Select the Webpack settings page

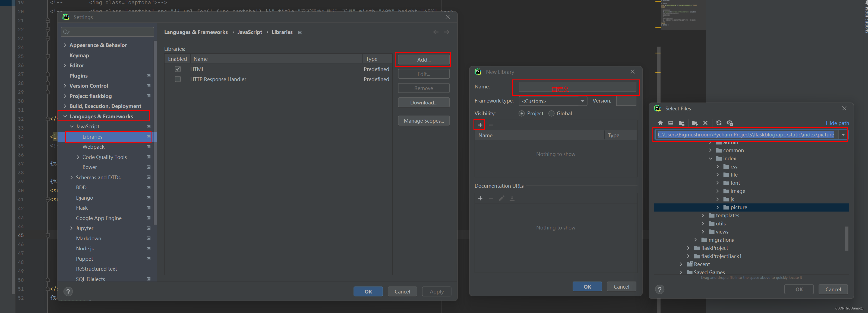[x=94, y=147]
